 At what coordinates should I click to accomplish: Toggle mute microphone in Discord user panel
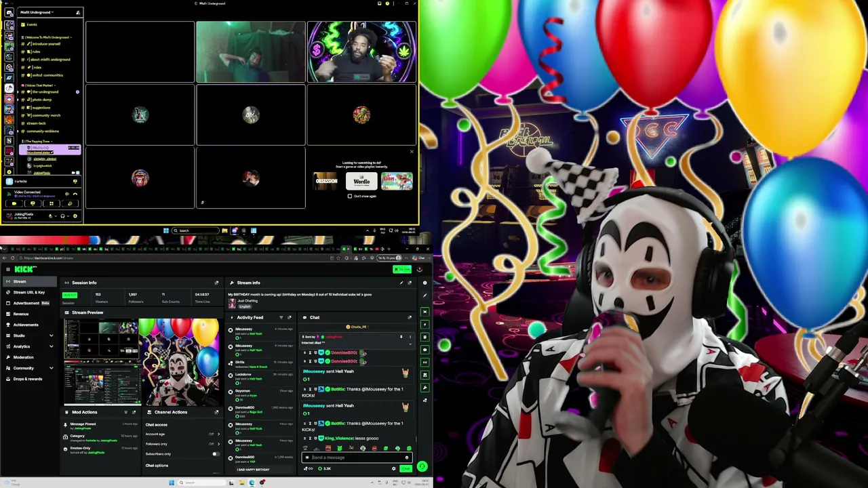click(50, 216)
